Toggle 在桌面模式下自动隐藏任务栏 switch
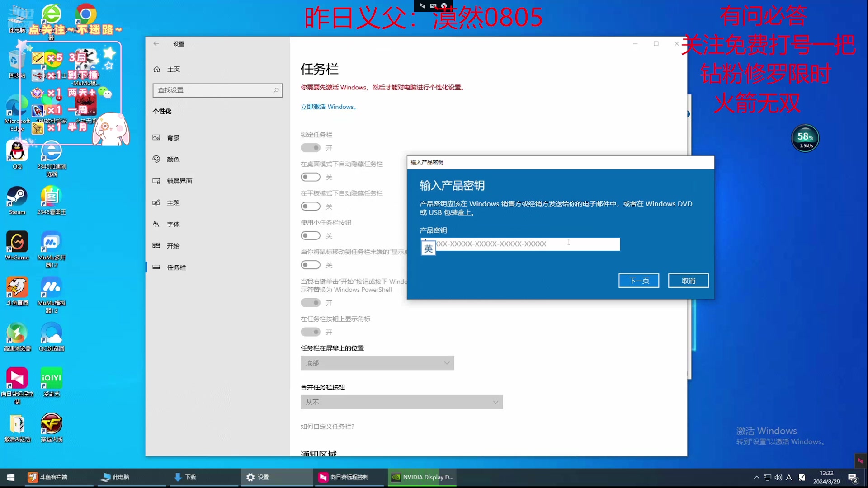The height and width of the screenshot is (488, 868). [x=311, y=177]
